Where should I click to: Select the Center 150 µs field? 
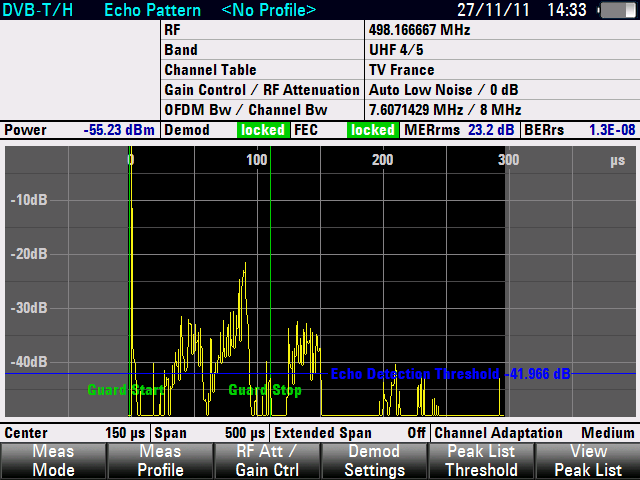coord(75,433)
